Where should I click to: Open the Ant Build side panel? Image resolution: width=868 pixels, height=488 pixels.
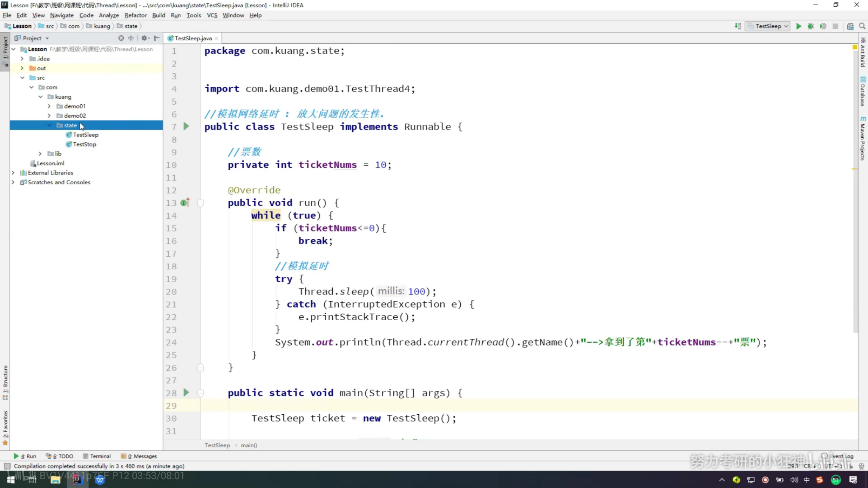point(863,53)
